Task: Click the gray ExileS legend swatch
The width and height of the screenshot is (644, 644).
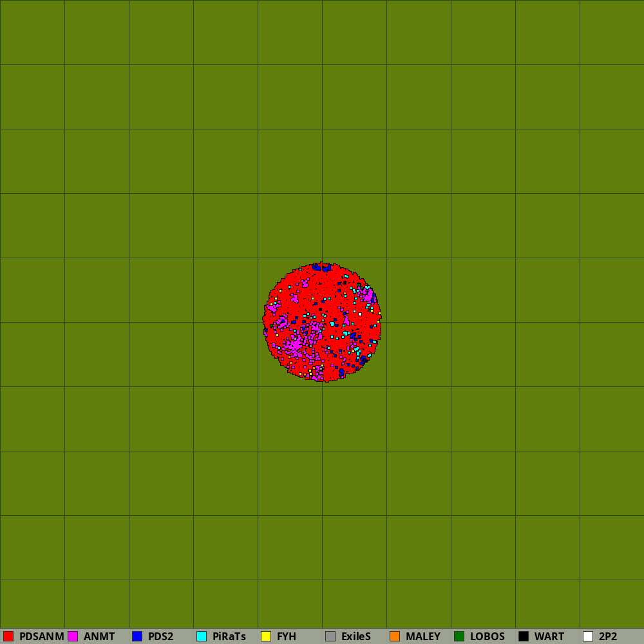Action: coord(330,636)
